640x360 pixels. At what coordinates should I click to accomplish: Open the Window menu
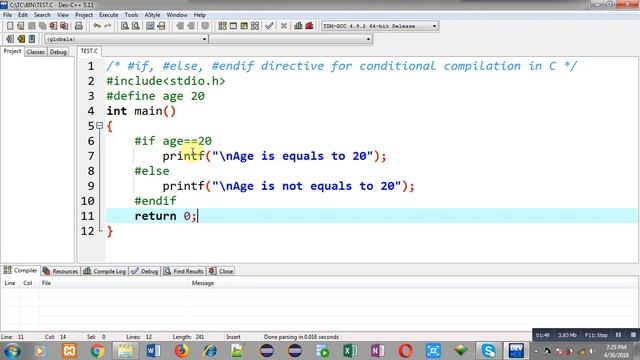point(177,15)
